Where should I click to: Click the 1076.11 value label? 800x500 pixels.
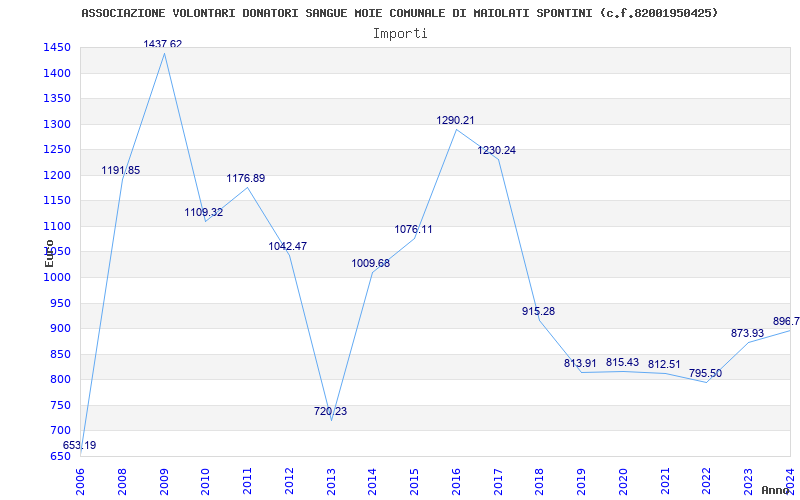click(413, 230)
